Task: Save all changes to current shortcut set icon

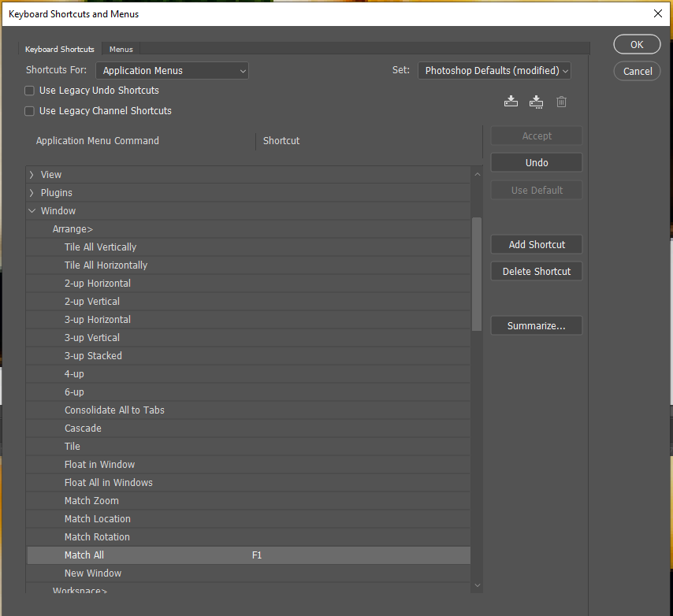Action: [x=511, y=102]
